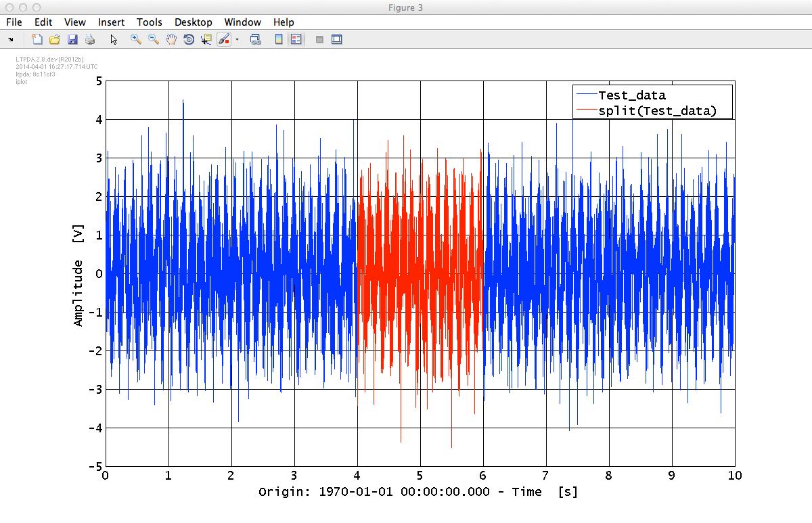The image size is (812, 523).
Task: Open the Desktop menu
Action: point(194,22)
